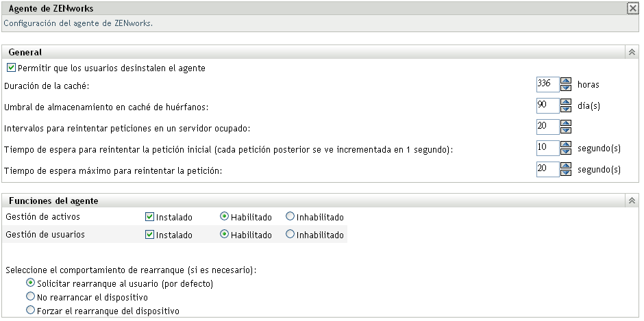The image size is (644, 321).
Task: Select Inhabilitado for Gestión de activos
Action: click(290, 217)
